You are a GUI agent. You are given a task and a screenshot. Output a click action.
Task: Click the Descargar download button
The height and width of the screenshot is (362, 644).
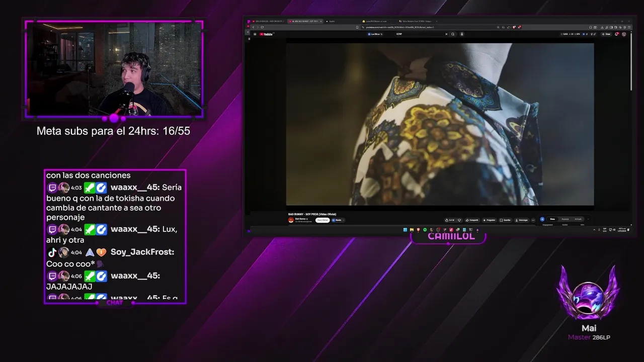coord(522,220)
